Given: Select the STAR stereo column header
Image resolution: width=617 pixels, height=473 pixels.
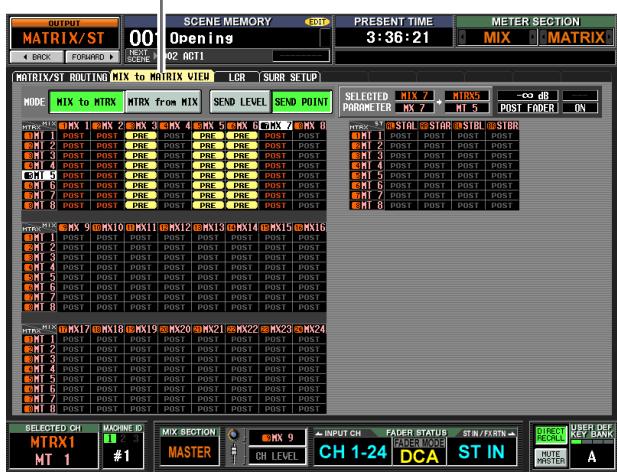Looking at the screenshot, I should pyautogui.click(x=435, y=126).
